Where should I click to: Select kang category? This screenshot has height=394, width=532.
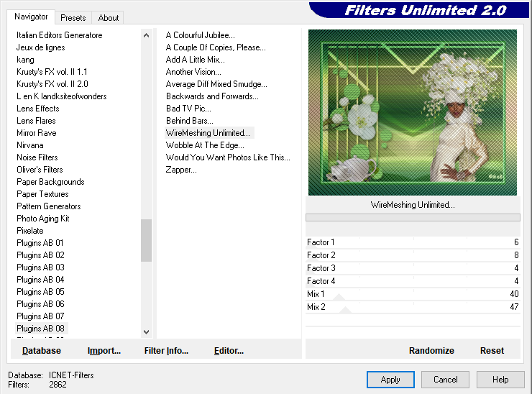[x=25, y=60]
